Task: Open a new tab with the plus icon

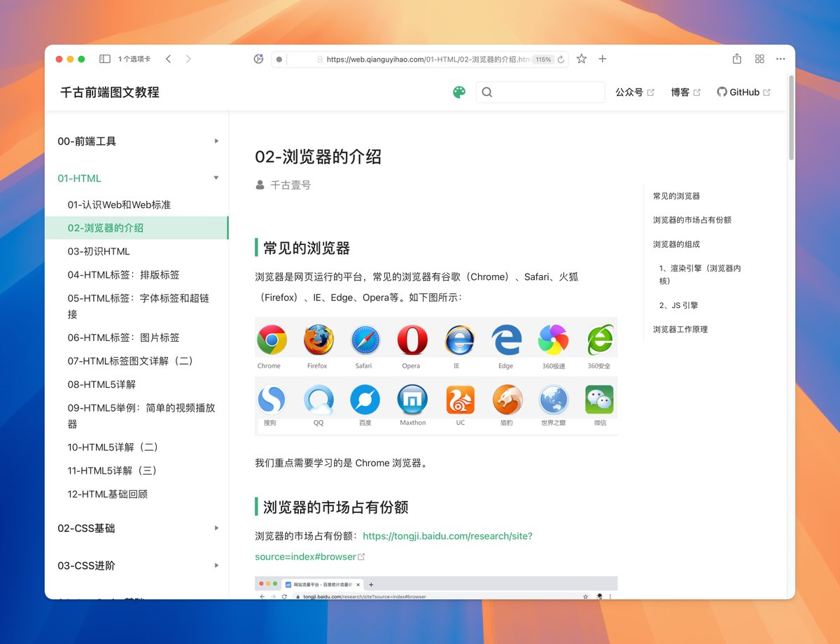Action: [x=602, y=59]
